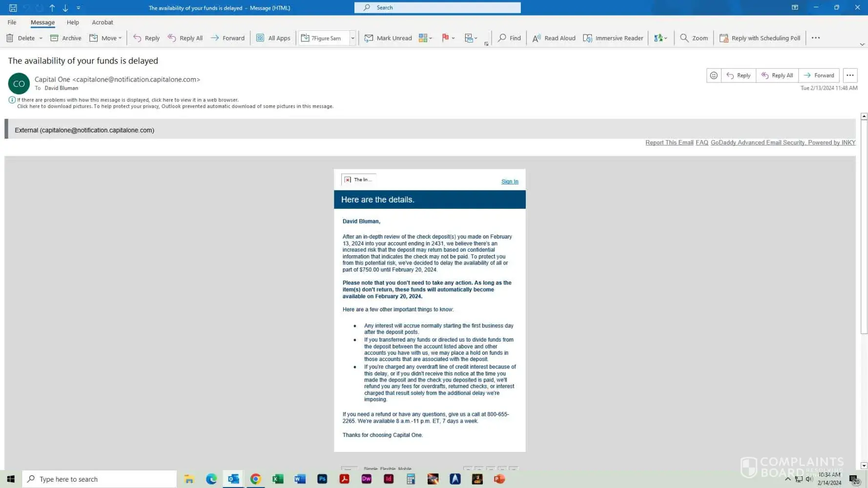Open ribbon More commands ellipsis
This screenshot has width=868, height=488.
[816, 38]
